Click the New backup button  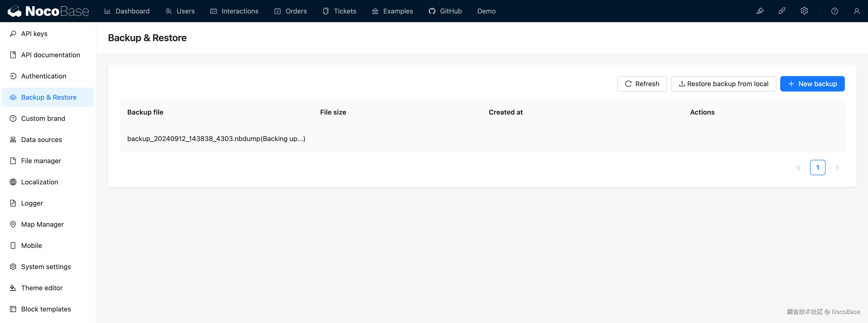pos(812,84)
